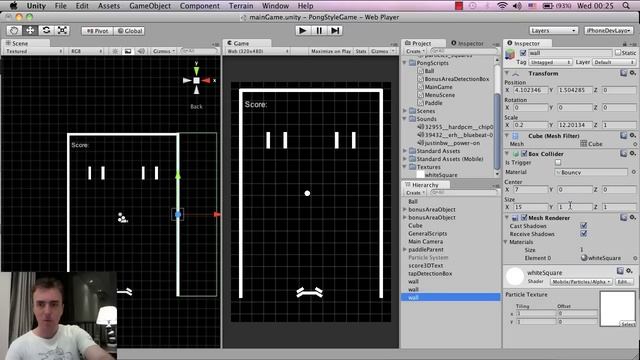This screenshot has width=640, height=360.
Task: Open the Layers dropdown
Action: (x=554, y=31)
